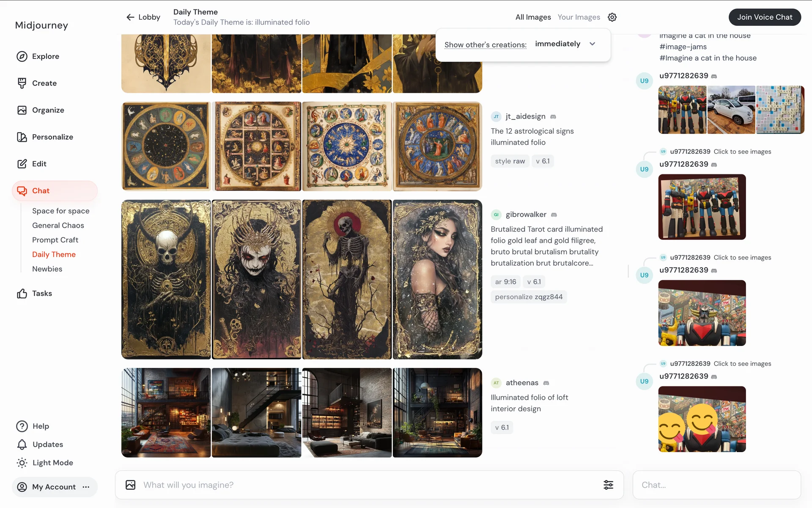Switch to Your Images filter
The height and width of the screenshot is (508, 812).
point(579,17)
